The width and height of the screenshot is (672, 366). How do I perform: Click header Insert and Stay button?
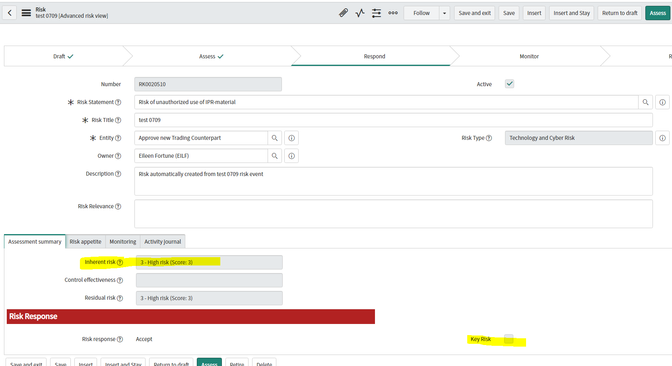571,13
